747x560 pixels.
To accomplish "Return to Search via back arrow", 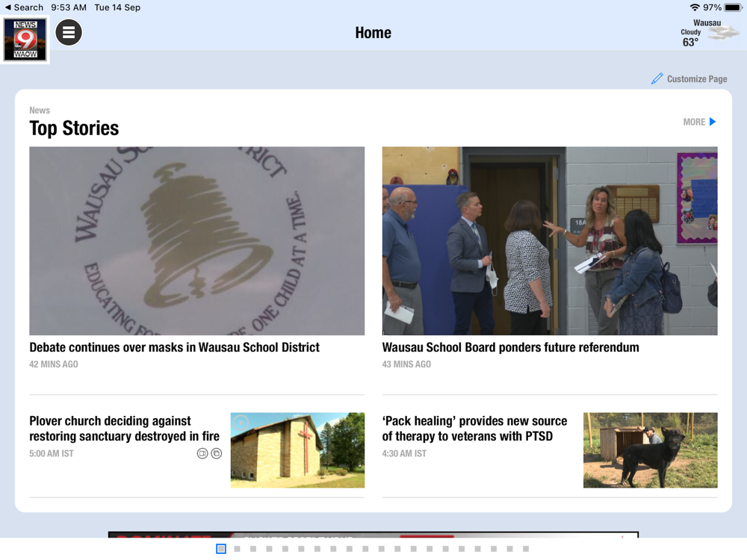I will coord(24,7).
